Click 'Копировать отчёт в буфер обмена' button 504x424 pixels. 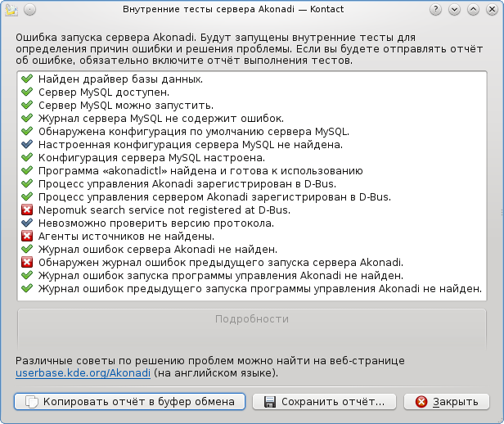[x=129, y=402]
